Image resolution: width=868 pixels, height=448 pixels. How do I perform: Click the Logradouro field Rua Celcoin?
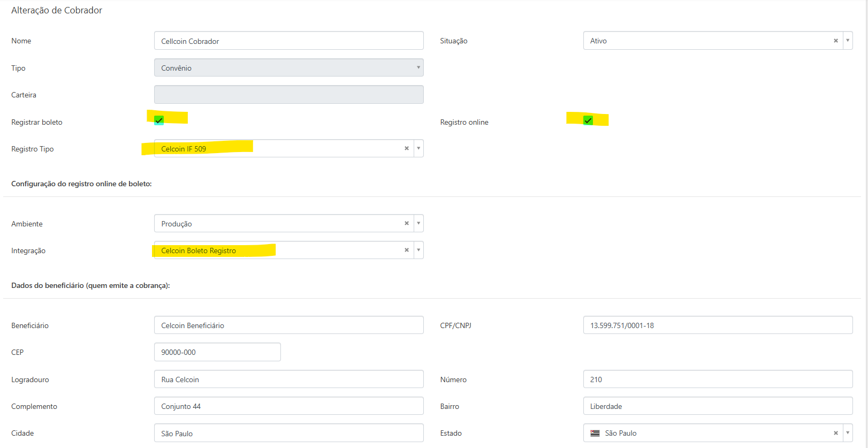click(x=289, y=379)
